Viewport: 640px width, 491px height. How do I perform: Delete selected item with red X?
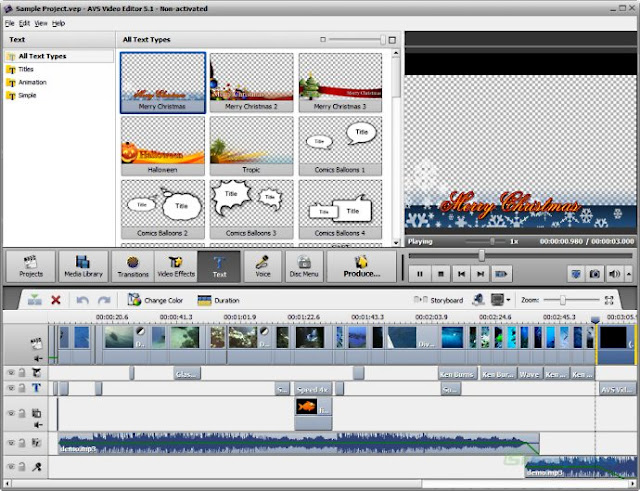click(56, 300)
